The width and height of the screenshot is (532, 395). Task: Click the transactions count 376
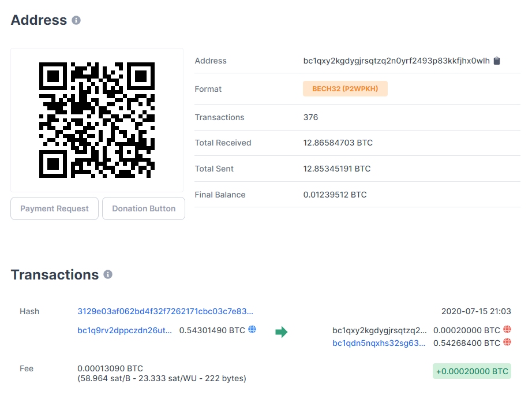point(310,117)
